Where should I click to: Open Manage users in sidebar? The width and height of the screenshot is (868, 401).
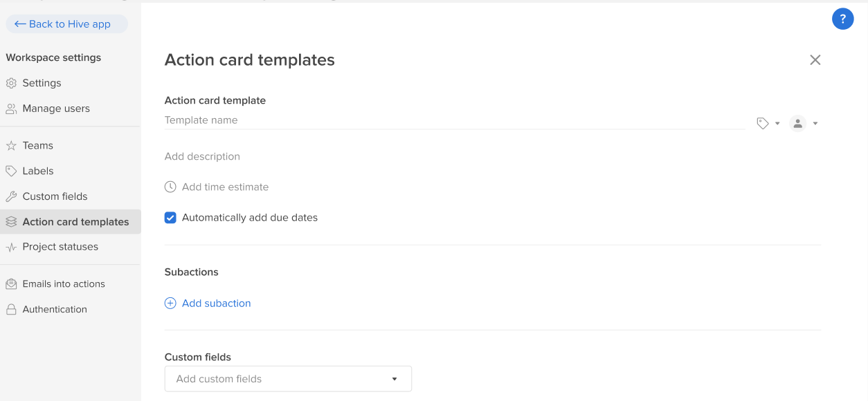click(x=56, y=109)
